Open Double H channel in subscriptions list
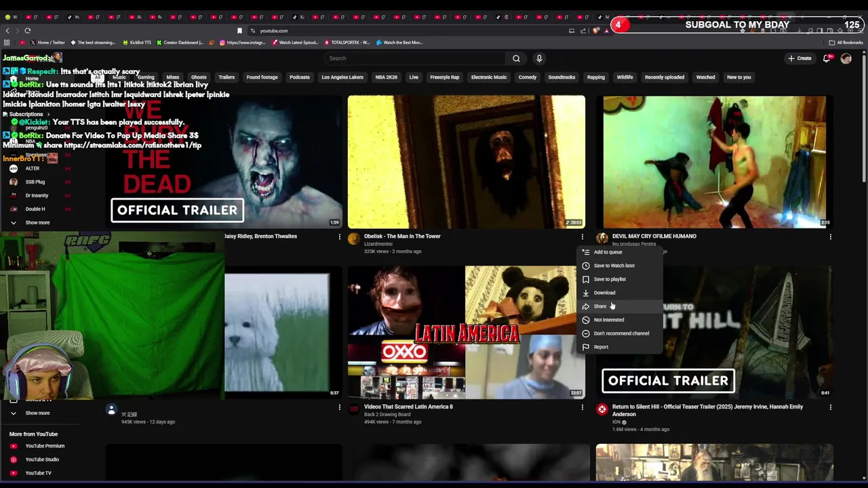Screen dimensions: 868x488 [x=35, y=209]
